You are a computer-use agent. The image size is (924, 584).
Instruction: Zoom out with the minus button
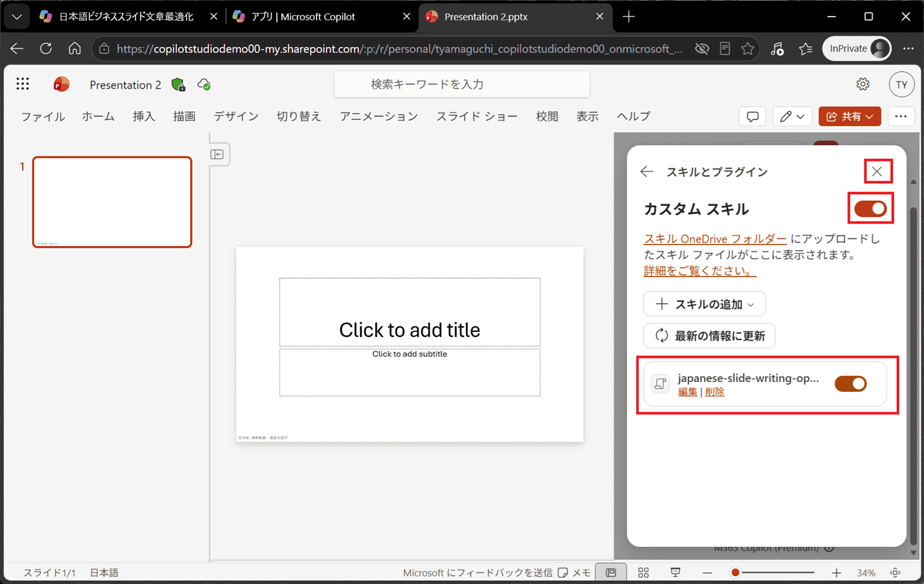(707, 573)
